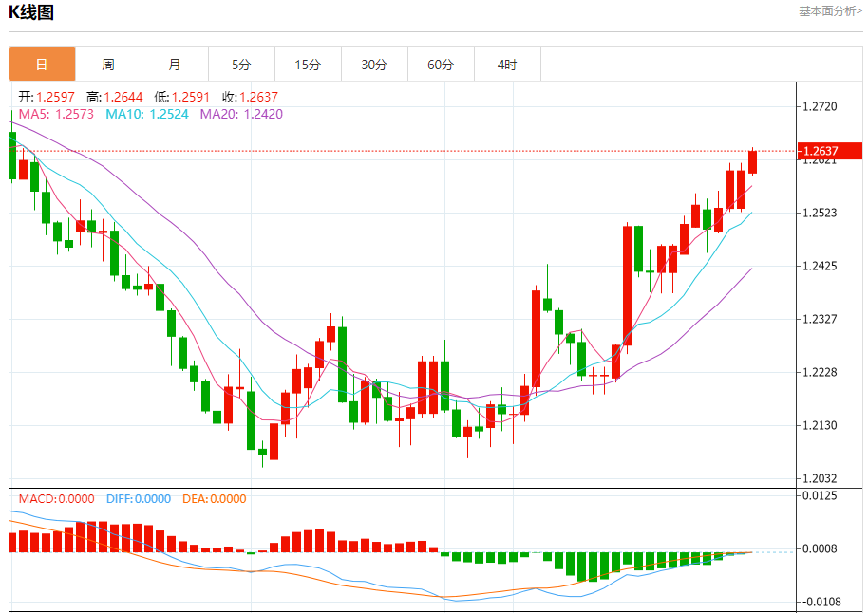
Task: Click the 1.2327 price axis label
Action: pos(820,319)
